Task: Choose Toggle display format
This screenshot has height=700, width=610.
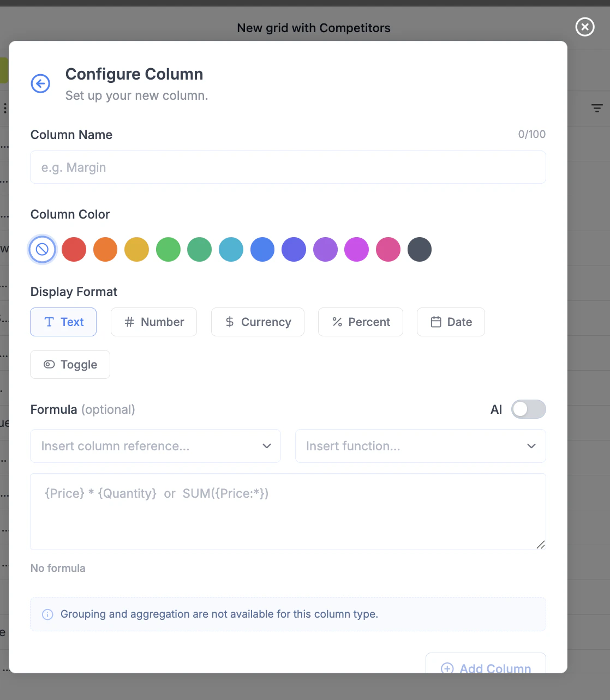Action: click(x=70, y=365)
